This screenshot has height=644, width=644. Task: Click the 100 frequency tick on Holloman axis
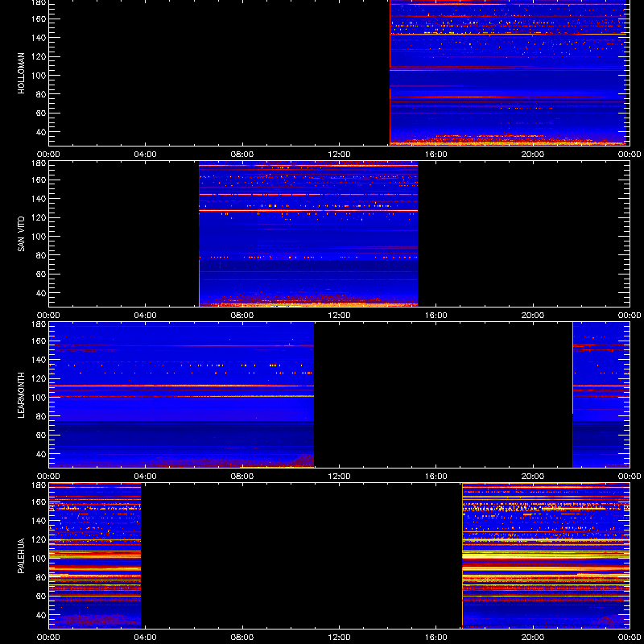pyautogui.click(x=40, y=76)
